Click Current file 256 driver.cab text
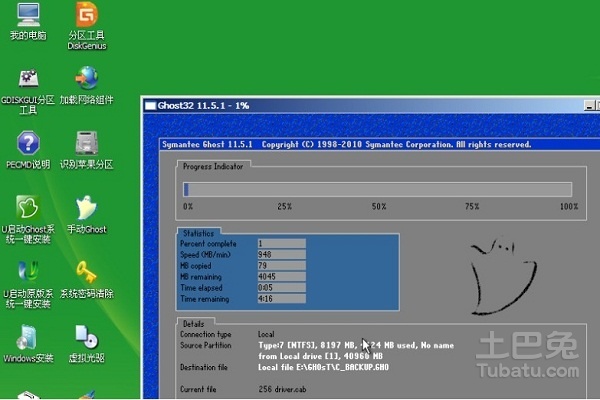 282,389
